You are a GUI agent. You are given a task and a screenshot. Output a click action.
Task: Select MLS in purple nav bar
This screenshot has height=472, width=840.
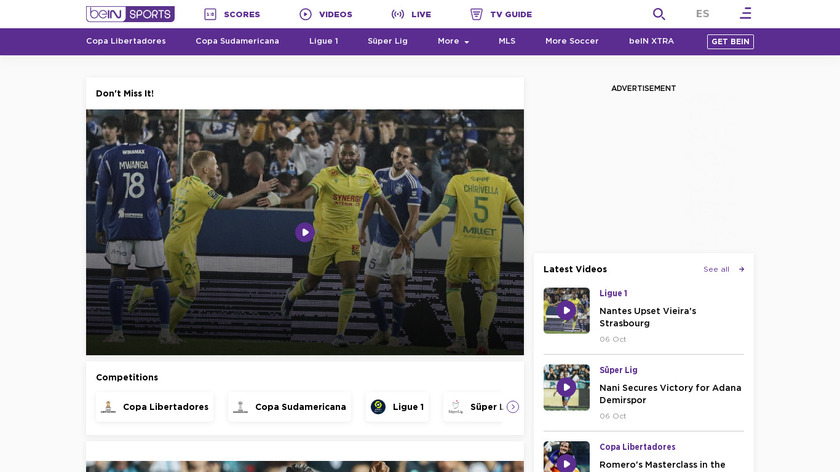(507, 41)
